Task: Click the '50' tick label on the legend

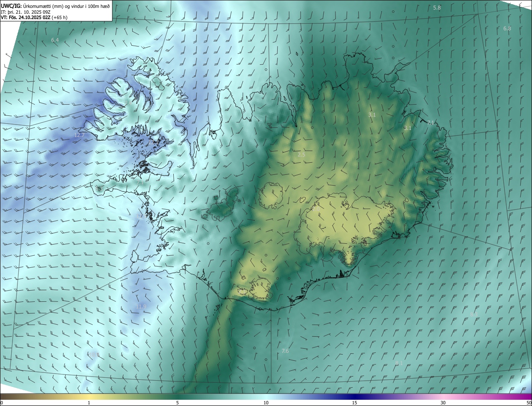Action: tap(529, 403)
